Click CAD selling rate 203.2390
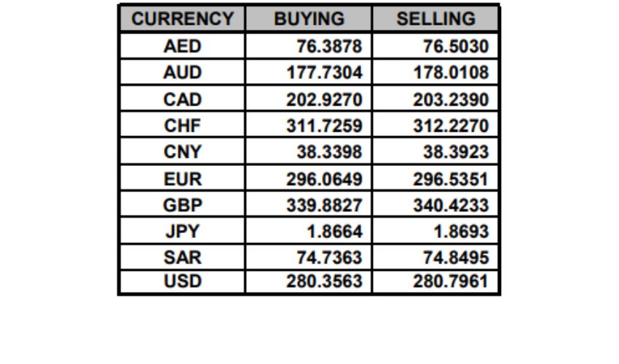 click(x=450, y=100)
